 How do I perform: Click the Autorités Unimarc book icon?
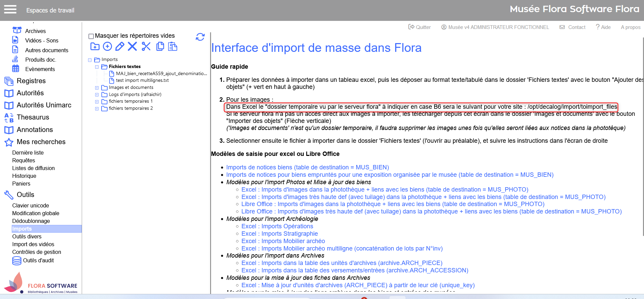9,105
